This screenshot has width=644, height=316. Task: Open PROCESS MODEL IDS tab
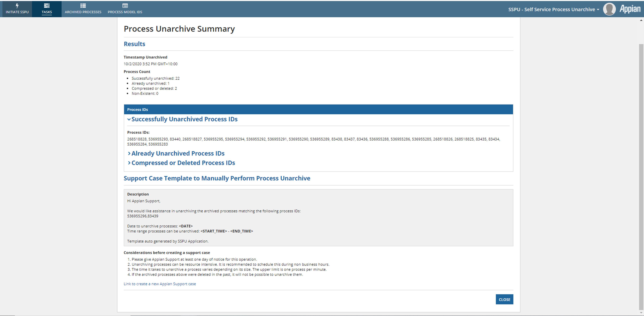125,9
